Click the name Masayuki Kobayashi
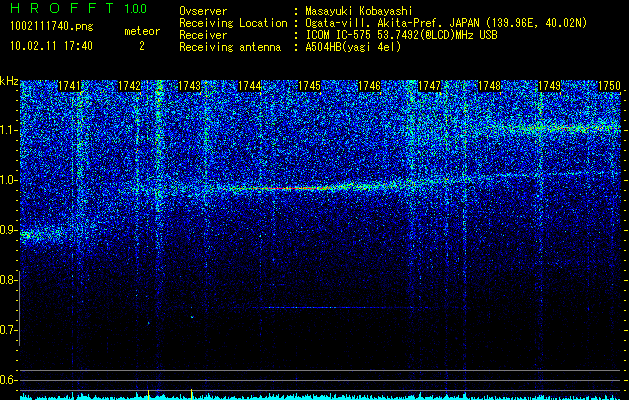 pyautogui.click(x=359, y=11)
